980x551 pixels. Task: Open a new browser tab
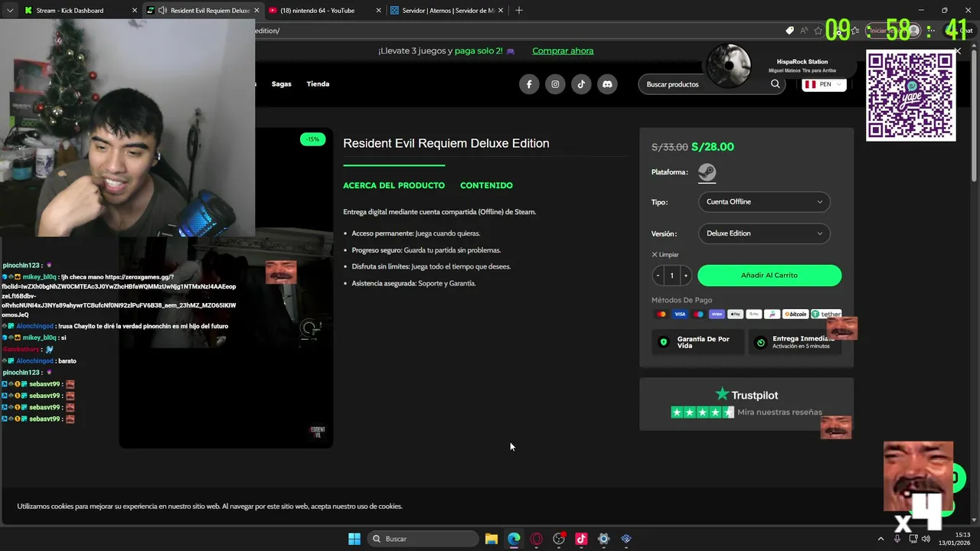coord(519,11)
